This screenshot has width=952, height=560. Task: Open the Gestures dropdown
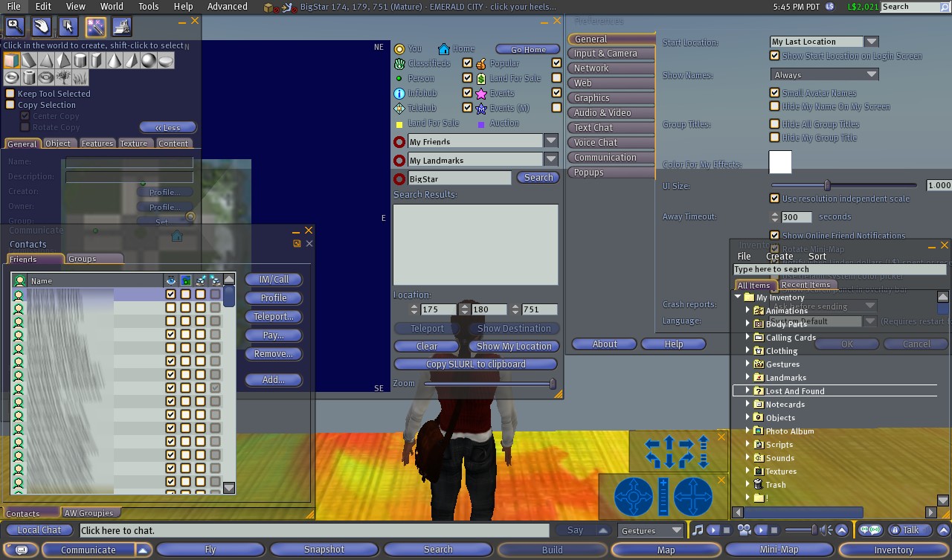(x=676, y=530)
